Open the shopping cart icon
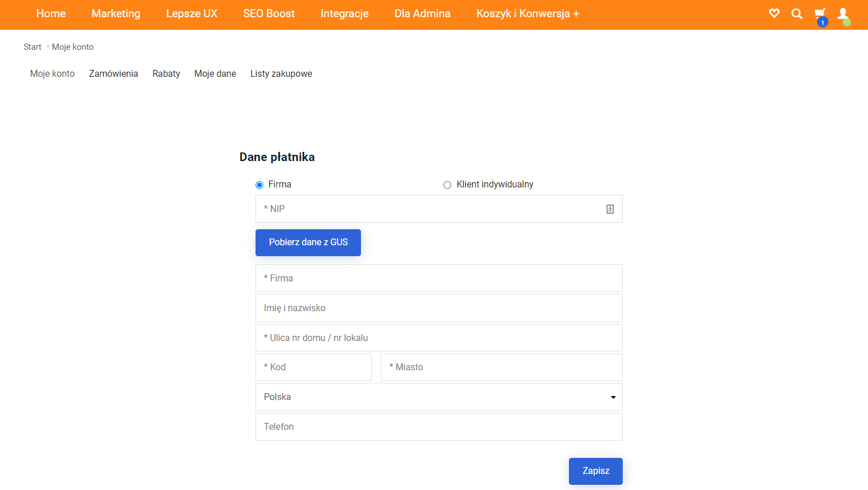The width and height of the screenshot is (868, 490). pos(820,14)
